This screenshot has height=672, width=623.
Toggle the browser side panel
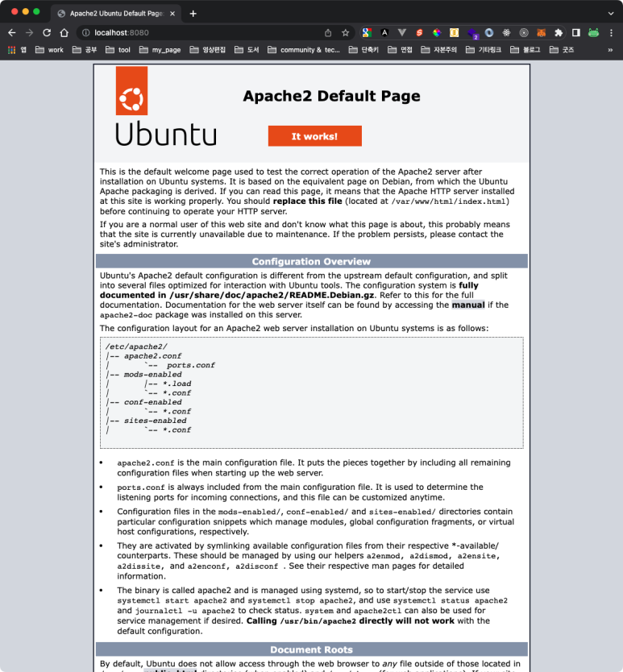pos(576,32)
